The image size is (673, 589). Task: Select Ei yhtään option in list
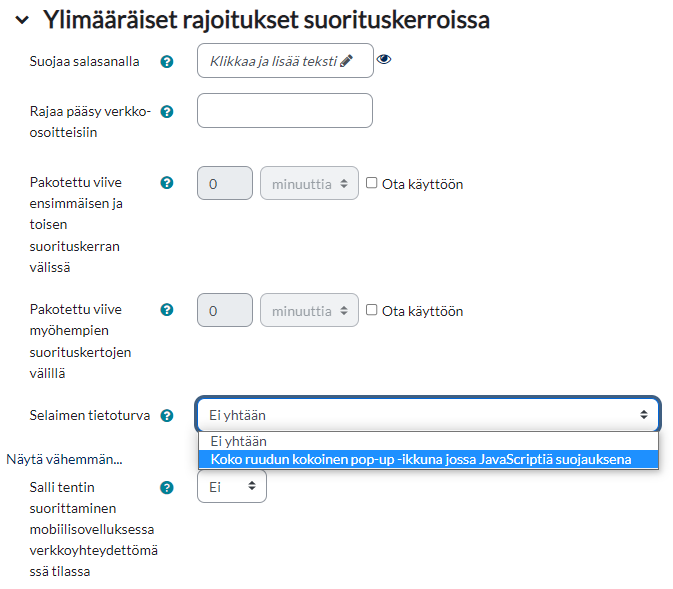239,441
